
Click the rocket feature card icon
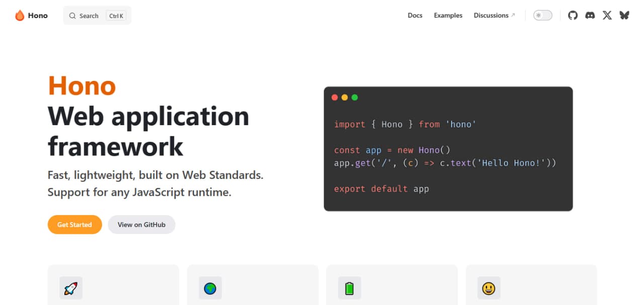point(71,288)
